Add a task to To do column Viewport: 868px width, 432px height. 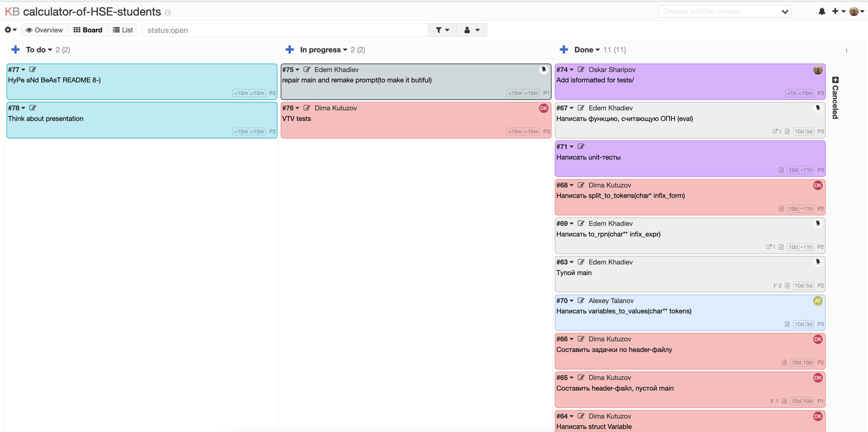16,50
